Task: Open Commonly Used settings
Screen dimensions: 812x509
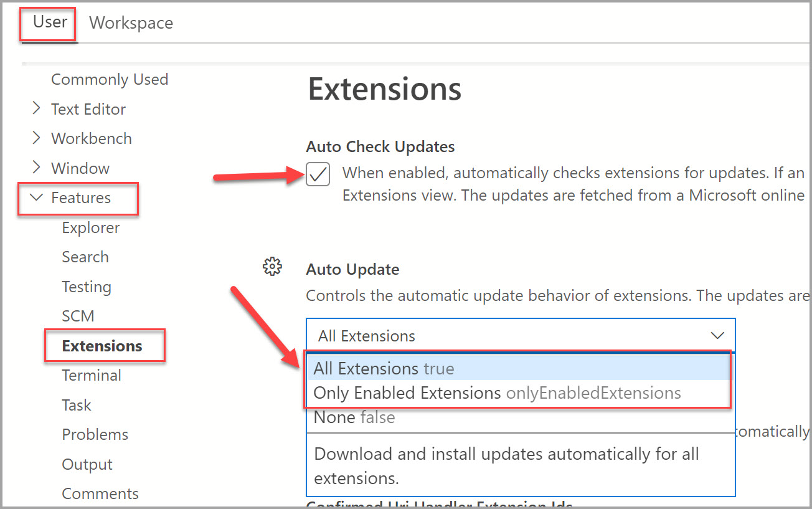Action: [x=110, y=80]
